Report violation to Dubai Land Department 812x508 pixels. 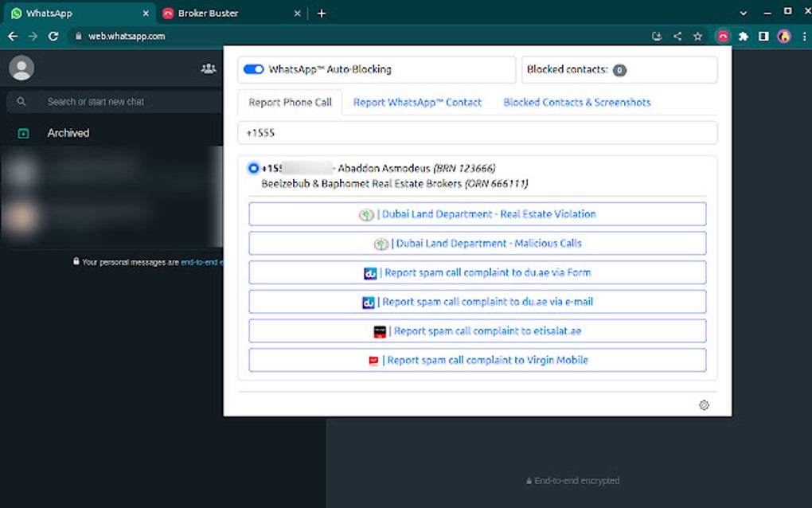point(477,213)
